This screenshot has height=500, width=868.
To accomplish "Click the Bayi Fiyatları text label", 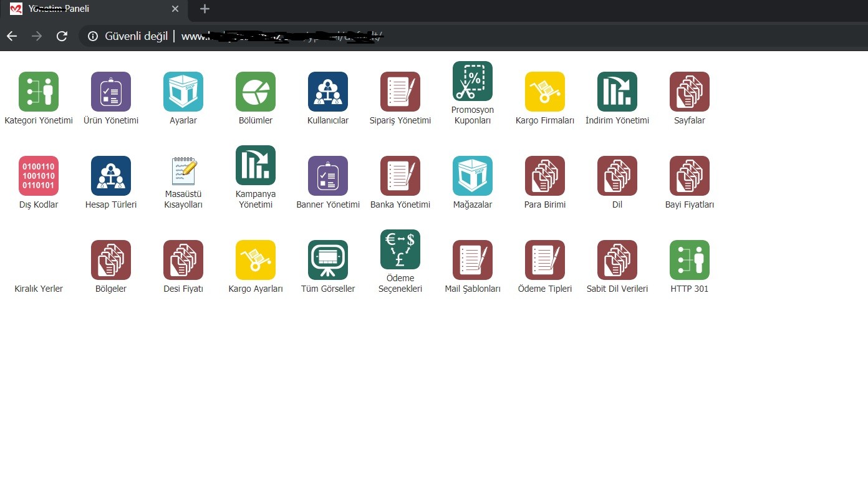I will click(690, 204).
